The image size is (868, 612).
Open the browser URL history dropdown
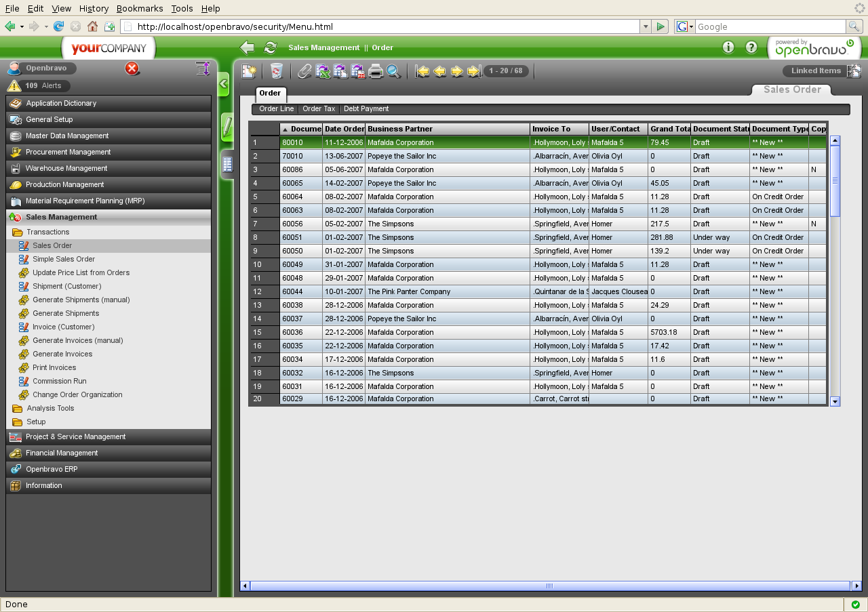645,26
